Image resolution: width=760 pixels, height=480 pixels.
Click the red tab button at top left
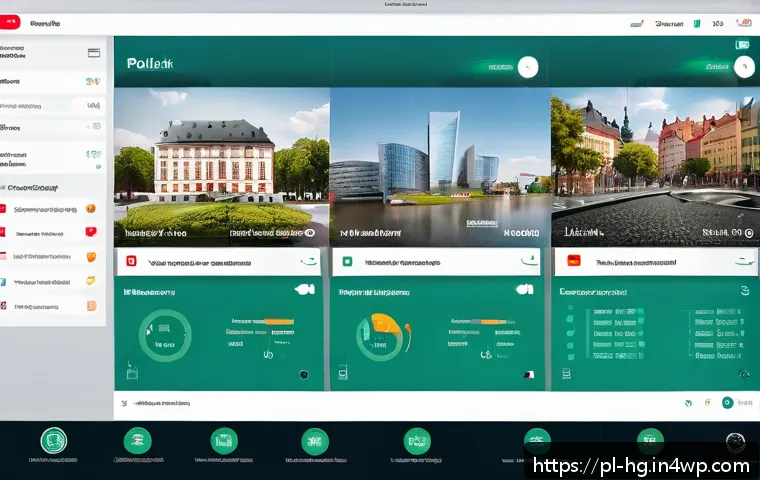(9, 21)
